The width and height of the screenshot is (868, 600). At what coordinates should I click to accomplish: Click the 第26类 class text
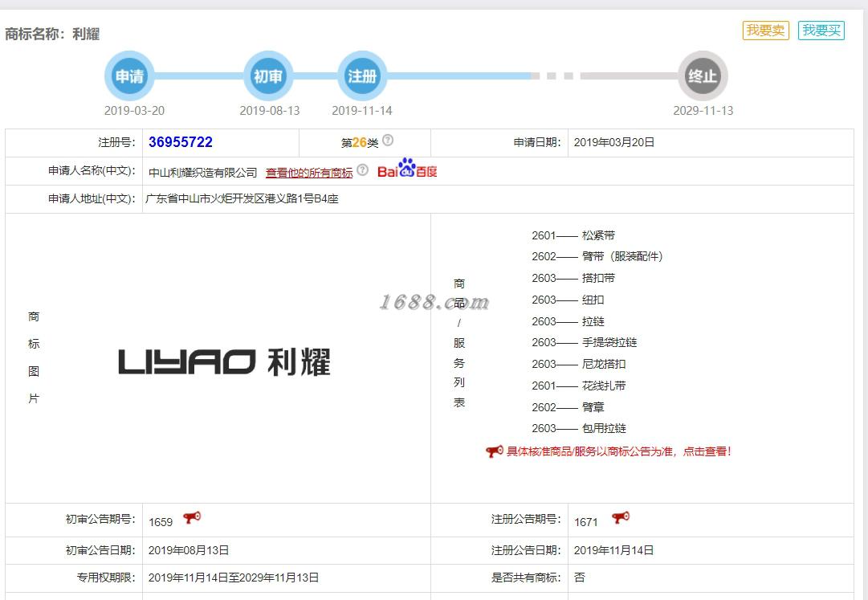(x=360, y=142)
